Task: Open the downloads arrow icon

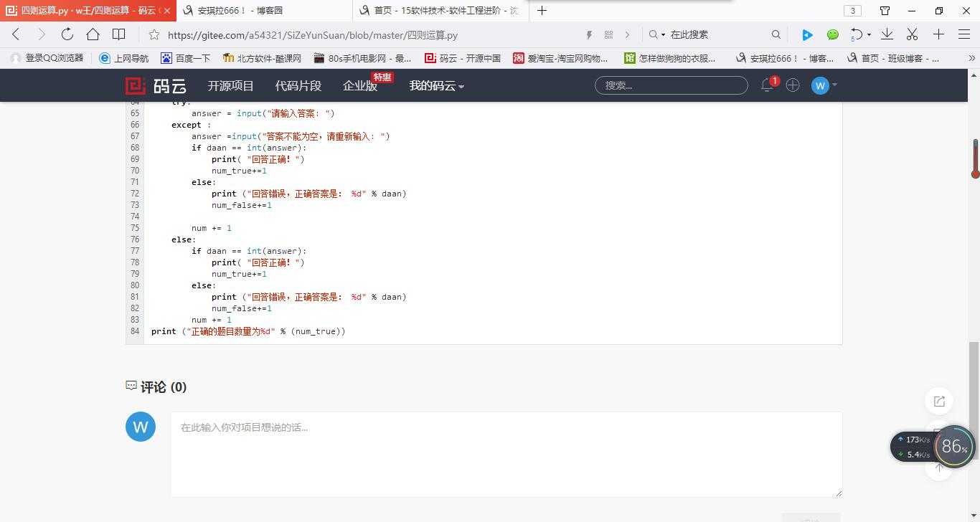Action: coord(887,34)
